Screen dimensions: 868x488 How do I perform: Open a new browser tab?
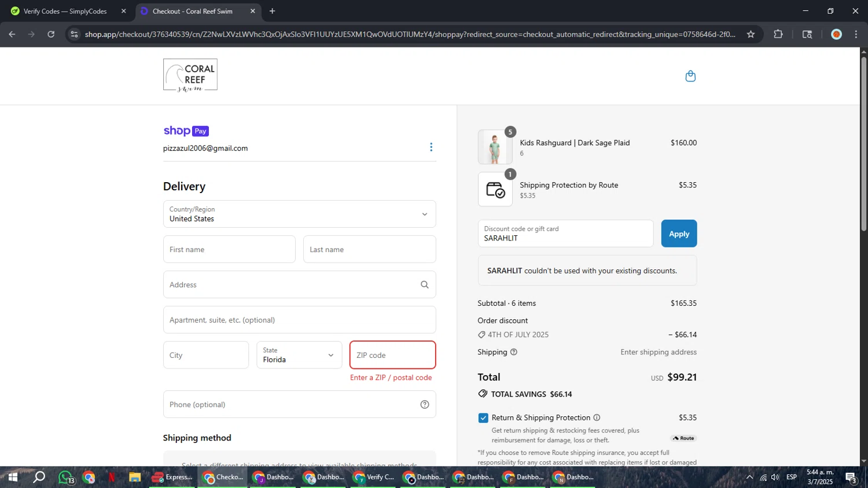click(x=272, y=11)
